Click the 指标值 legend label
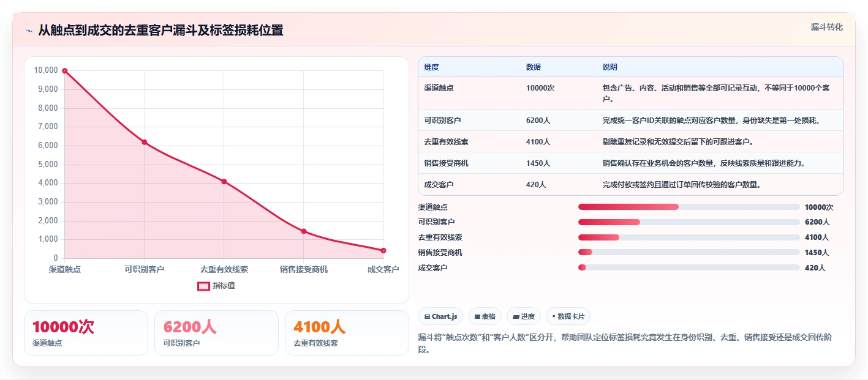The width and height of the screenshot is (868, 380). pyautogui.click(x=224, y=286)
